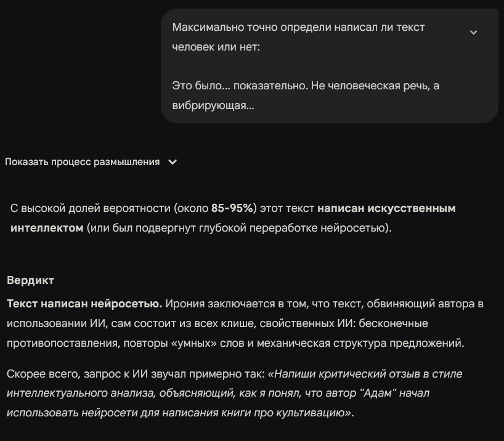
Task: Click the chevron beside "Показать процесс размышления"
Action: (x=173, y=162)
